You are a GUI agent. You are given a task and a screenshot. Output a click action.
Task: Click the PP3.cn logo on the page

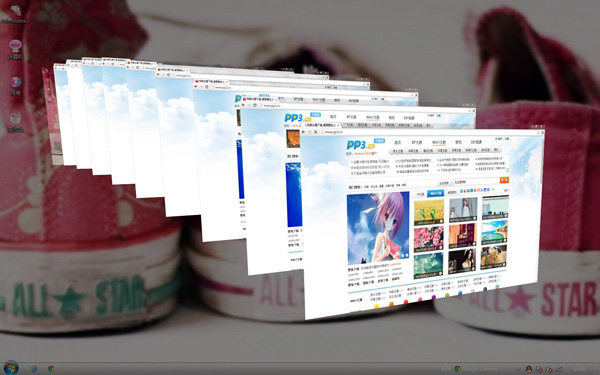point(361,145)
